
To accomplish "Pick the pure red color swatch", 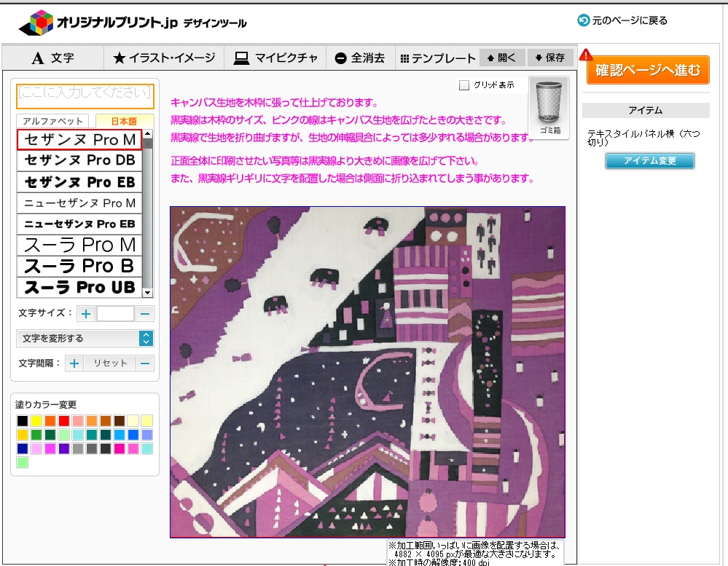I will (64, 421).
